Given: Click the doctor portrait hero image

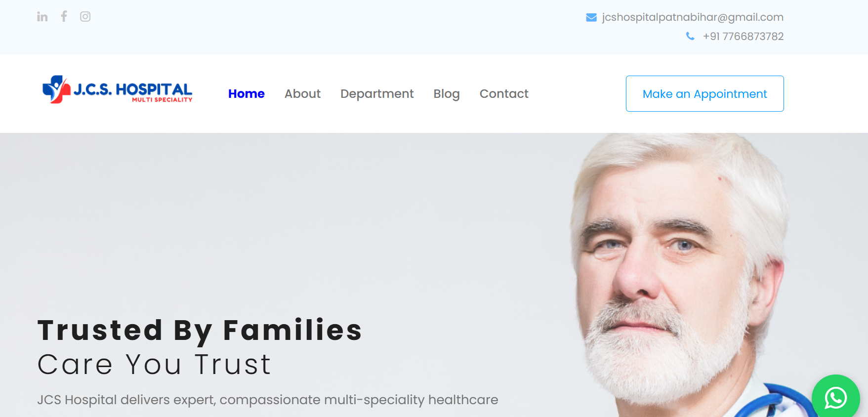Looking at the screenshot, I should pyautogui.click(x=682, y=275).
